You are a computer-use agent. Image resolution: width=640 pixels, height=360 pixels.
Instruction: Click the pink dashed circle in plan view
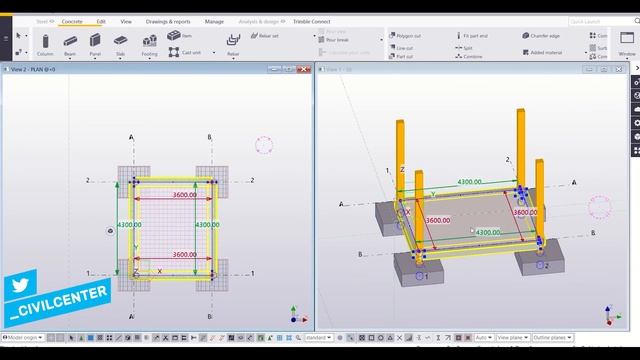264,145
